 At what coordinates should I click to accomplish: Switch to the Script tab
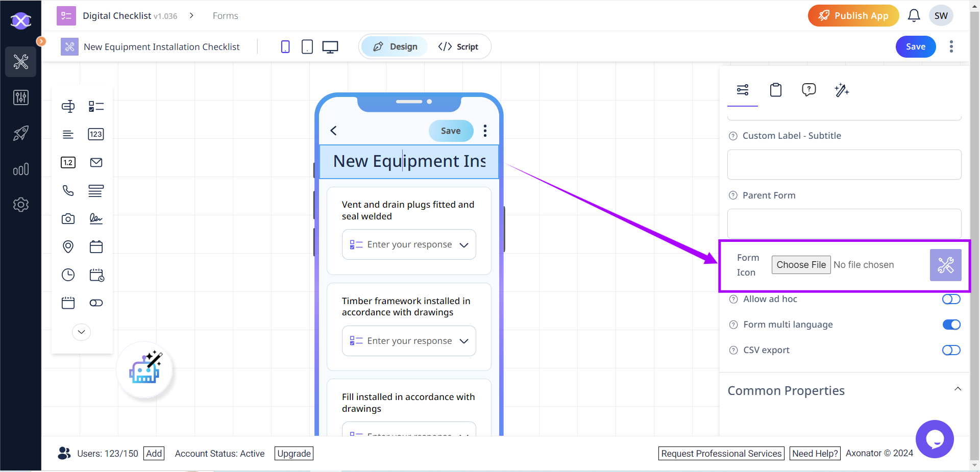[x=458, y=47]
